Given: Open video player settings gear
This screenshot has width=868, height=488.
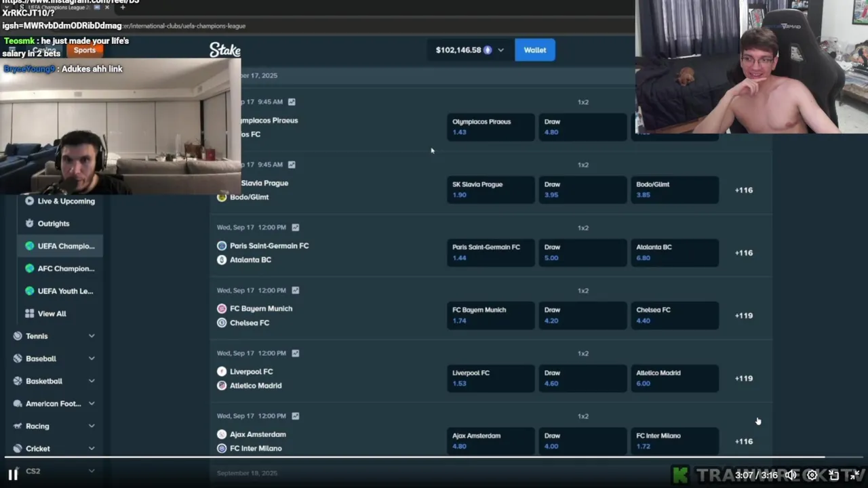Looking at the screenshot, I should point(812,475).
